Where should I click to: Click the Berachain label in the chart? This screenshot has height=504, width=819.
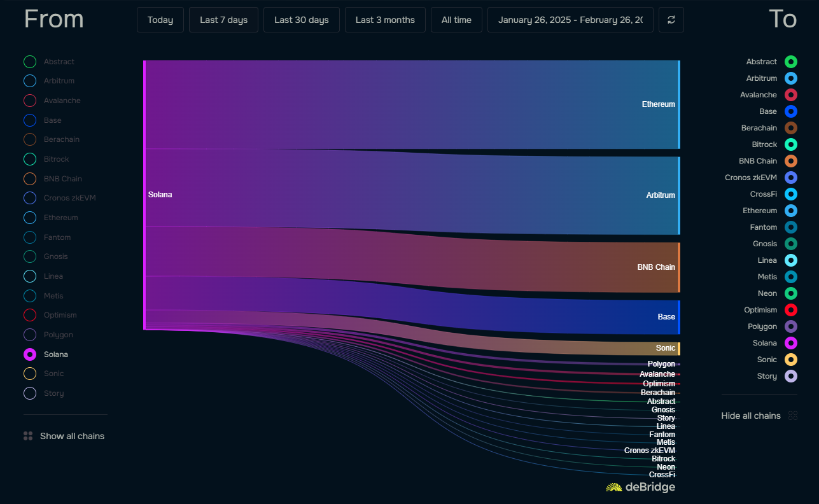[658, 393]
